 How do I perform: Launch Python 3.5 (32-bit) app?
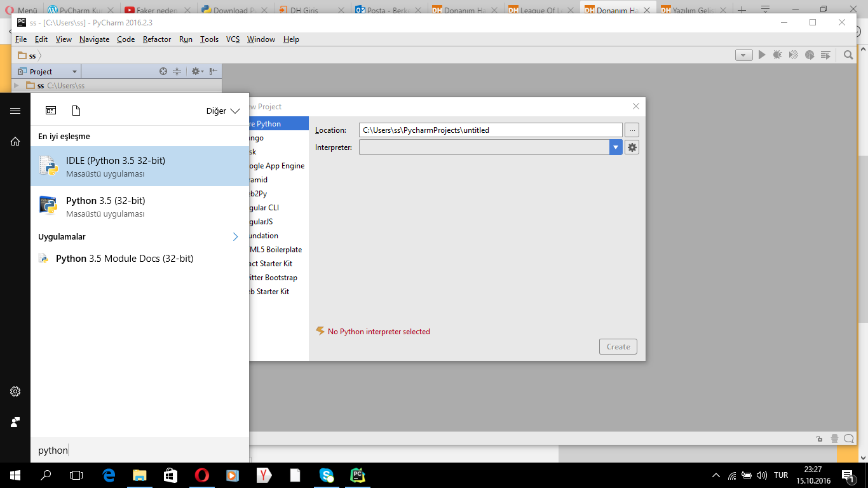140,207
